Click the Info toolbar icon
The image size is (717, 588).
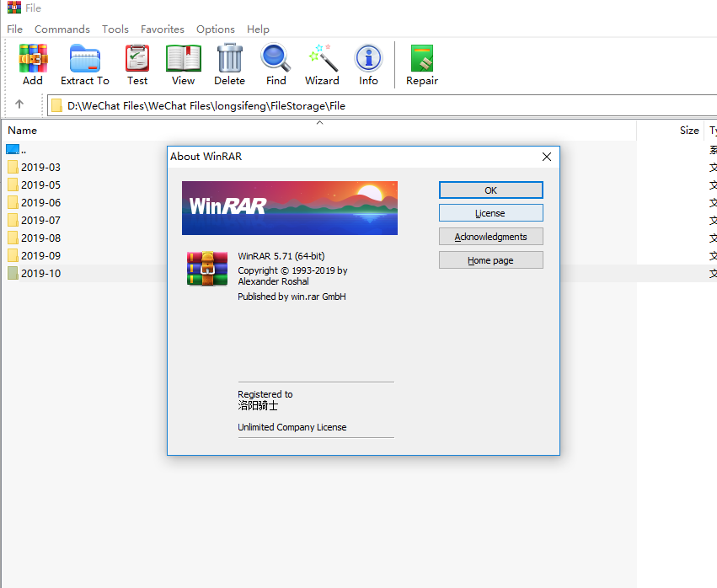pos(368,60)
